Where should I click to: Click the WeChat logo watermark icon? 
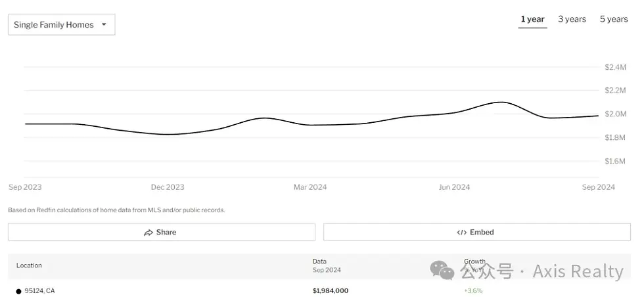point(442,269)
